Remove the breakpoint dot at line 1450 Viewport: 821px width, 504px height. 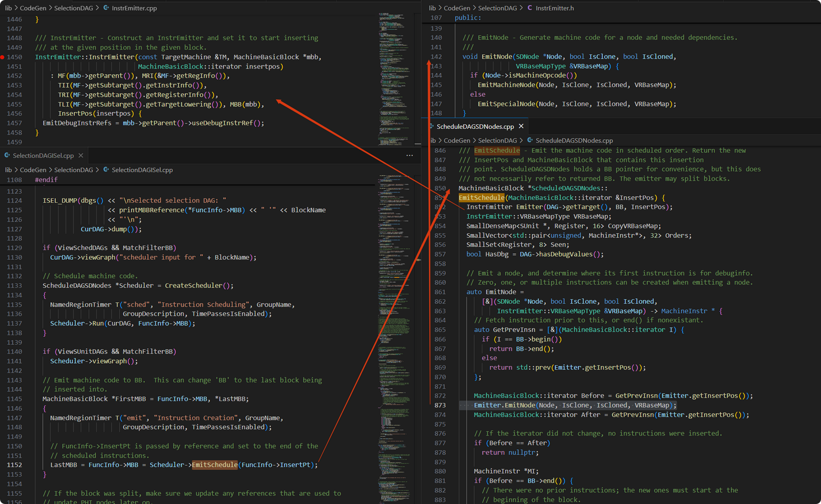coord(3,57)
